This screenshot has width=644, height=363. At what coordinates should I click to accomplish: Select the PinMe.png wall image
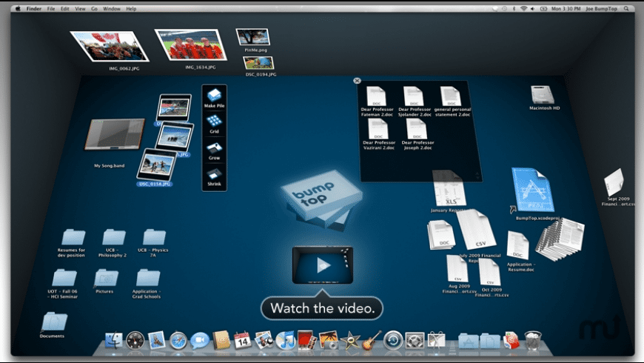(253, 37)
